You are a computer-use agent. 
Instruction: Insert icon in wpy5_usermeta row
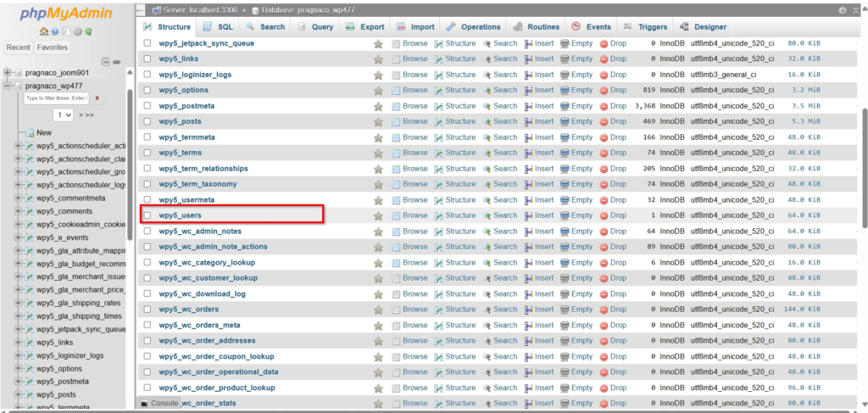529,200
